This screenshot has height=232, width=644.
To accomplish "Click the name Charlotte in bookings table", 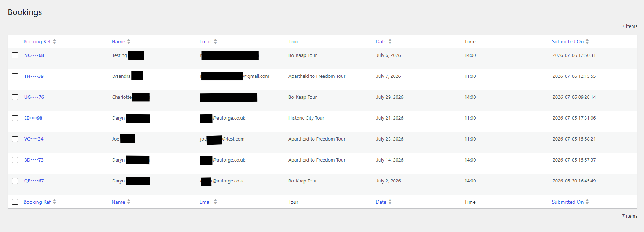I will click(122, 97).
